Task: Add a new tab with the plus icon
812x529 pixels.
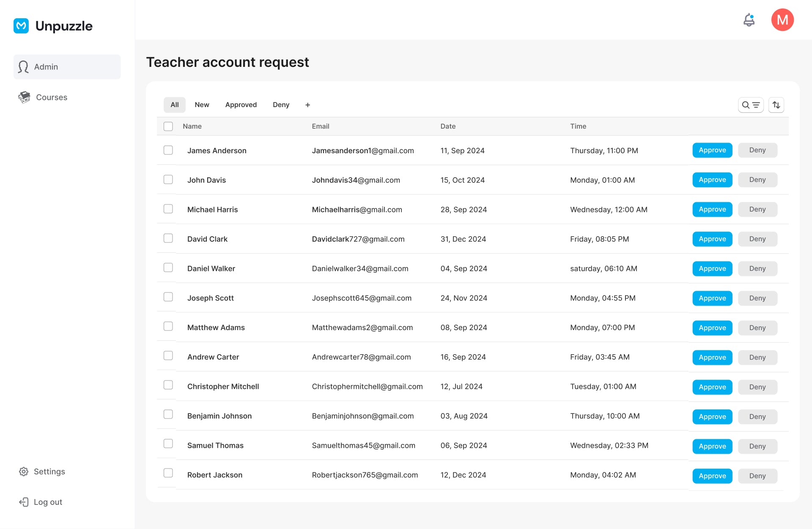Action: (307, 105)
